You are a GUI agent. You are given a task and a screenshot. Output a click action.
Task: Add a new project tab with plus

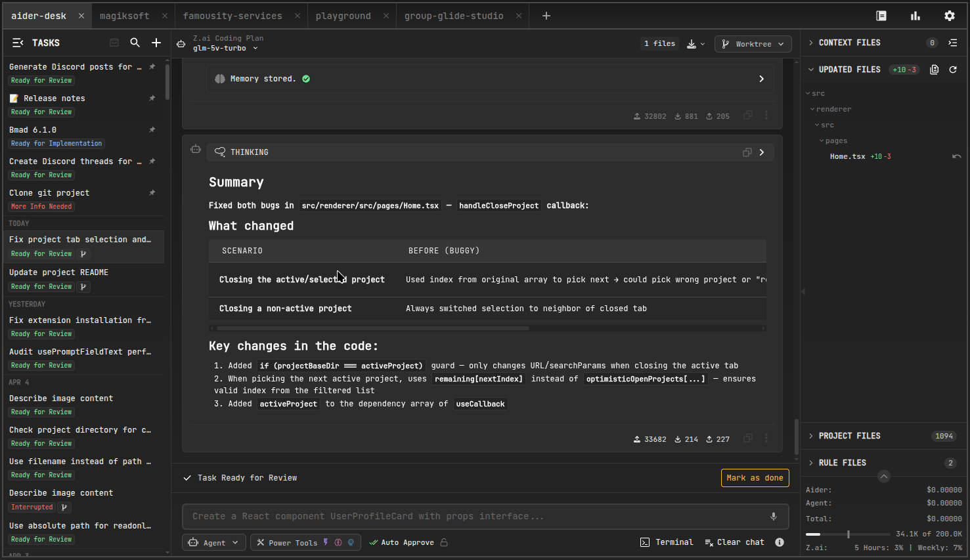click(546, 16)
